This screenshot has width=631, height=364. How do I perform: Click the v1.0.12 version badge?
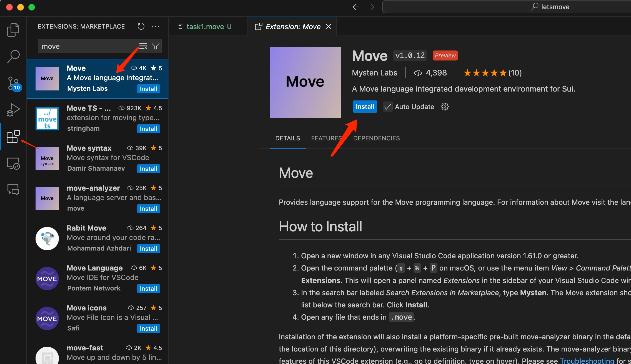tap(410, 55)
